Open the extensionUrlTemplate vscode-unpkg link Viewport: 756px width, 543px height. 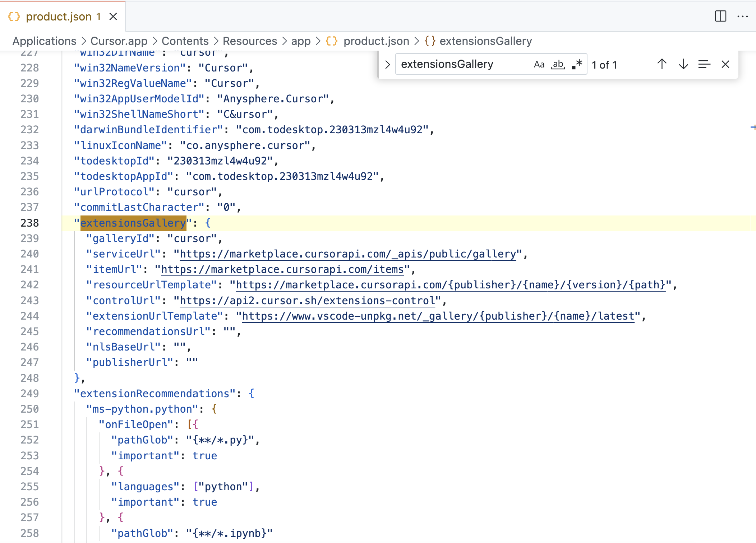pyautogui.click(x=438, y=316)
